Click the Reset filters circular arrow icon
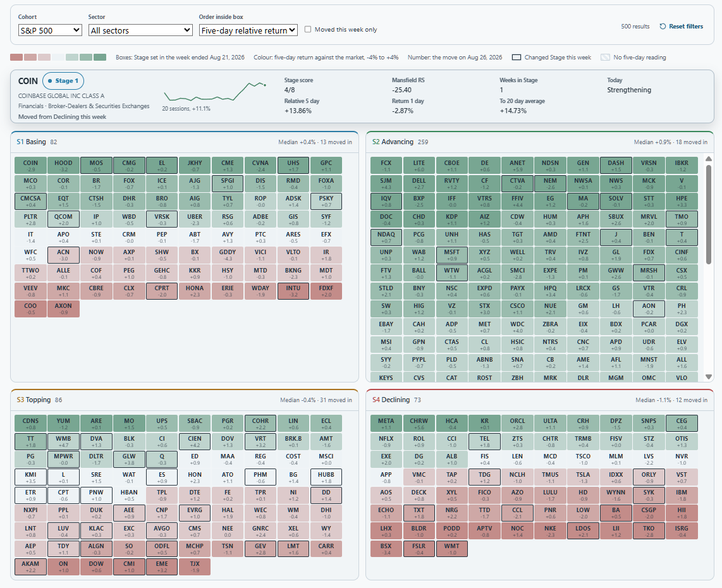 click(x=663, y=27)
